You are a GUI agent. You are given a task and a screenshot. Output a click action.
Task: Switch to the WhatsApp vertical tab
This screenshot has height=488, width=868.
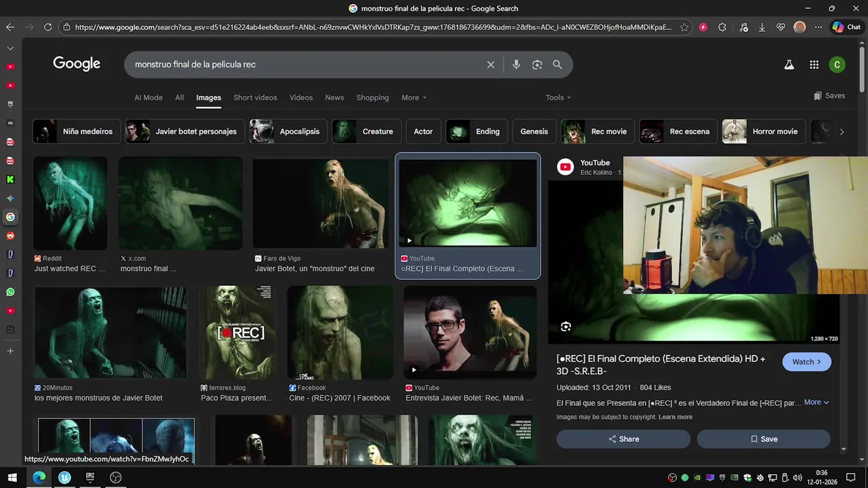[x=10, y=292]
